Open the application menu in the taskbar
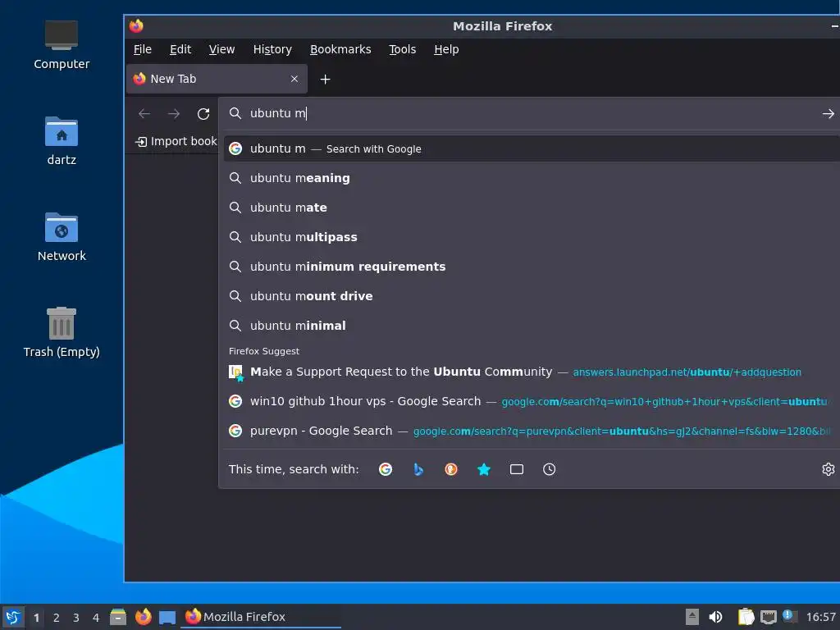 [x=13, y=617]
